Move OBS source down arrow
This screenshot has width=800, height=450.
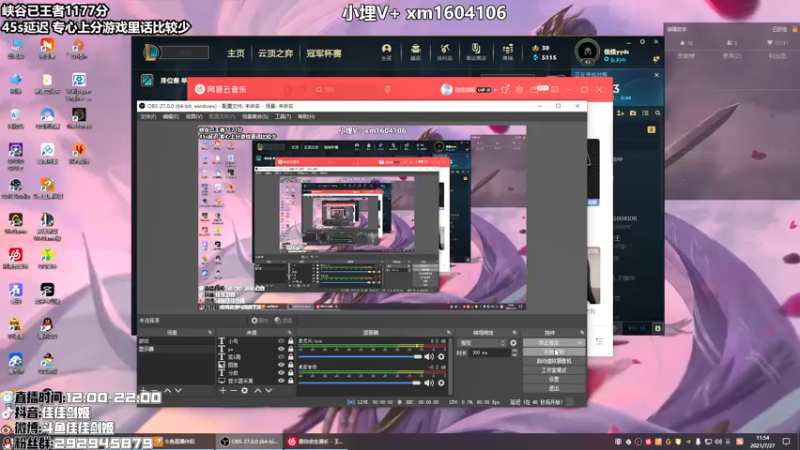[x=269, y=390]
